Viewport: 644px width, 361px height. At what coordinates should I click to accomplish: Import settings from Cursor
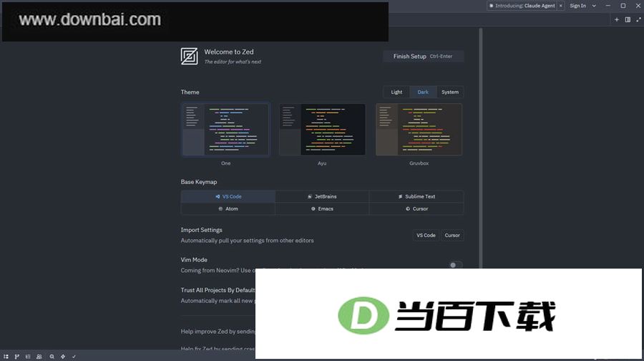tap(452, 235)
